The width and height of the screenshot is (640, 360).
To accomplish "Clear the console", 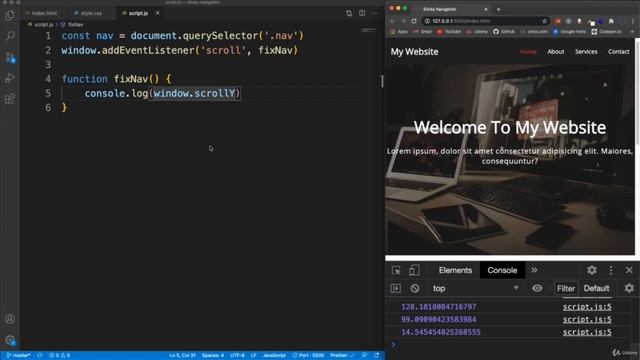I will pos(415,288).
